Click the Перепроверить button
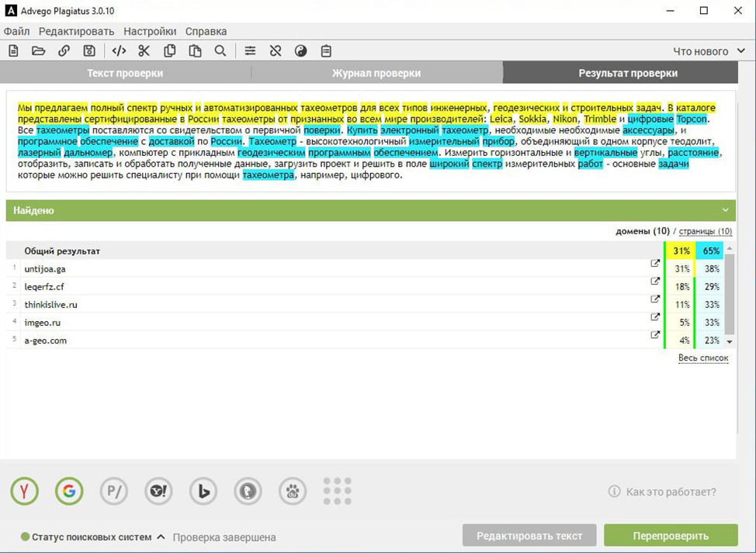Image resolution: width=756 pixels, height=553 pixels. [x=671, y=536]
